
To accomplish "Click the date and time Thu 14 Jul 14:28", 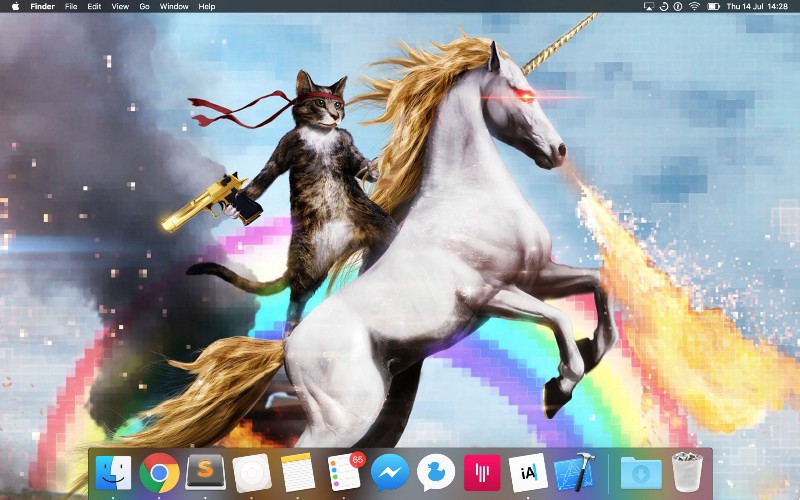I will pyautogui.click(x=757, y=6).
